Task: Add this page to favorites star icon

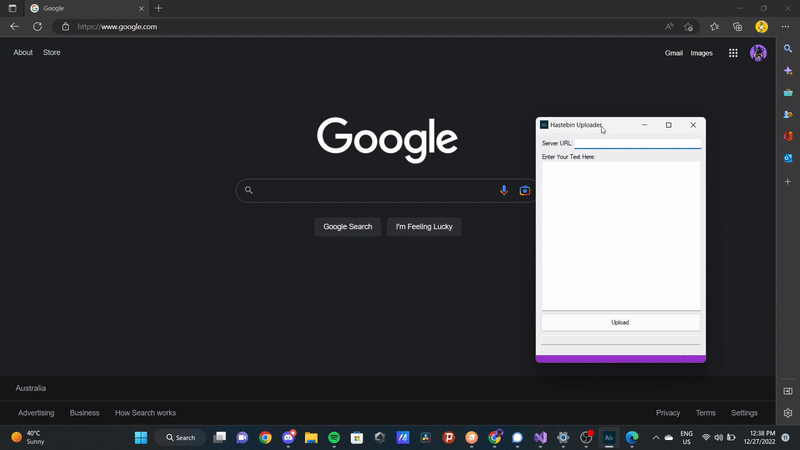Action: 688,27
